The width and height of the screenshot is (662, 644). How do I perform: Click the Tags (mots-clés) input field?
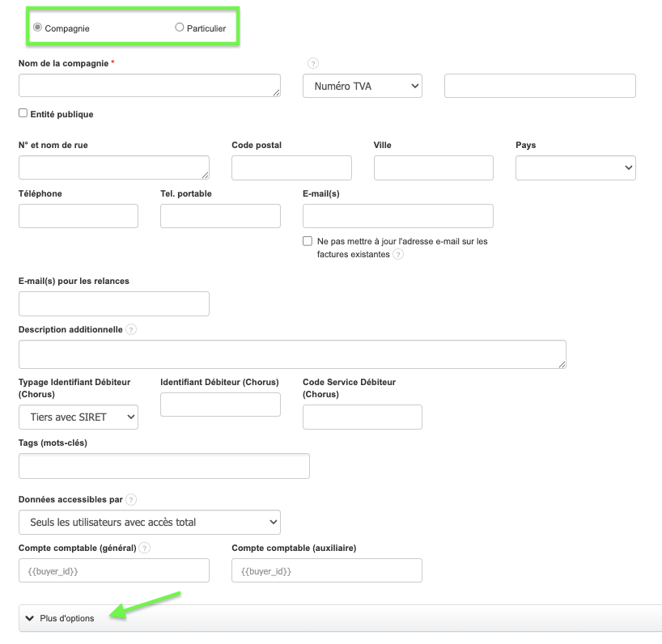(163, 466)
